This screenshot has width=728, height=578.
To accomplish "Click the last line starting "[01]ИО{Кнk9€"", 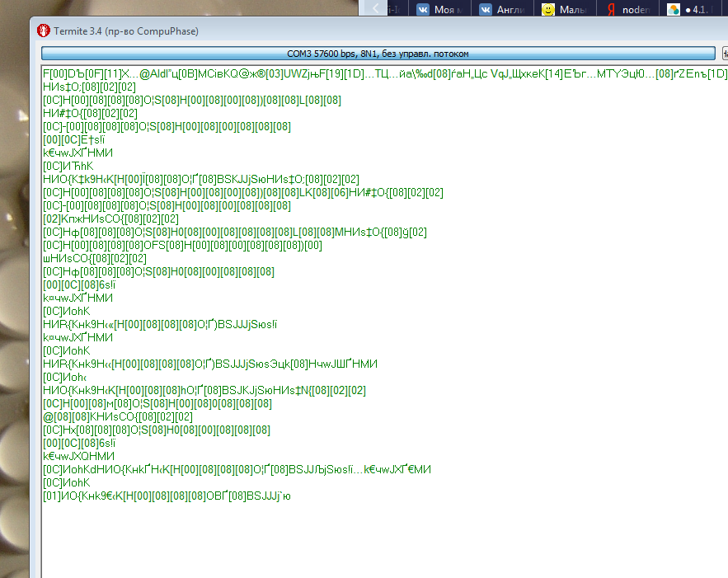I will (167, 496).
